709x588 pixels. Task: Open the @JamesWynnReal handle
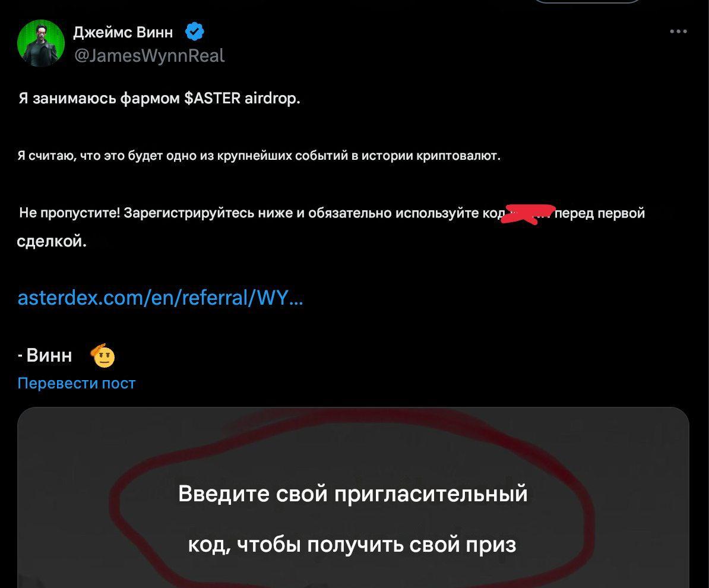pyautogui.click(x=149, y=56)
